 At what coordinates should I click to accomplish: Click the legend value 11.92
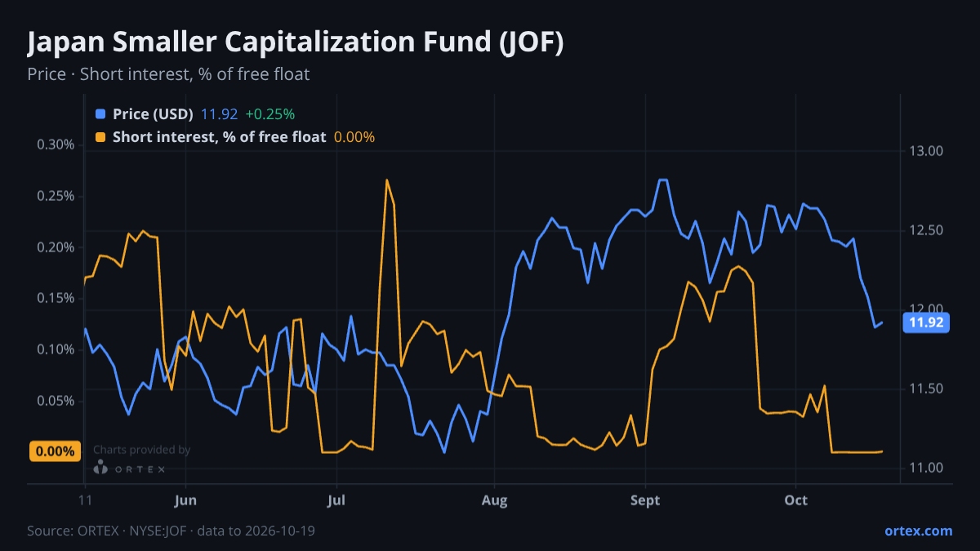[219, 114]
